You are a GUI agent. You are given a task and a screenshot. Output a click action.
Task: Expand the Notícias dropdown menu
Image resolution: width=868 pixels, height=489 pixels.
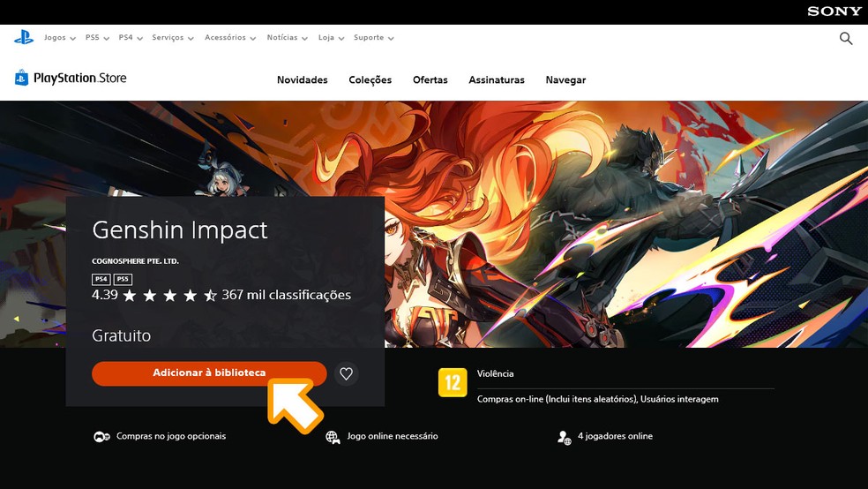click(x=287, y=38)
